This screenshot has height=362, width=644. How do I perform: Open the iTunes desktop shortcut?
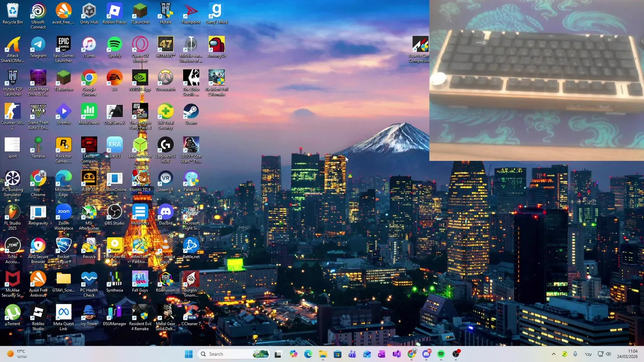(x=89, y=47)
